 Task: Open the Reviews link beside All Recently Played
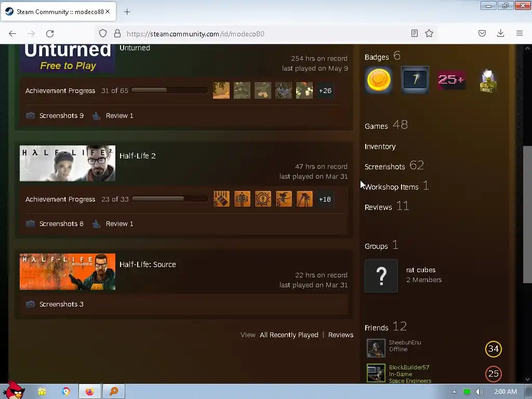[341, 335]
